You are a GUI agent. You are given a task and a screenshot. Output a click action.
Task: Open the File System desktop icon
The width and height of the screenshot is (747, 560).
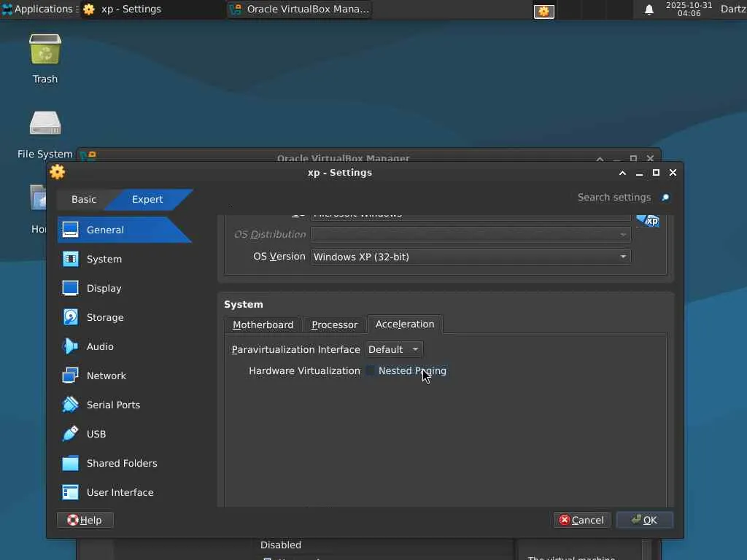coord(45,135)
